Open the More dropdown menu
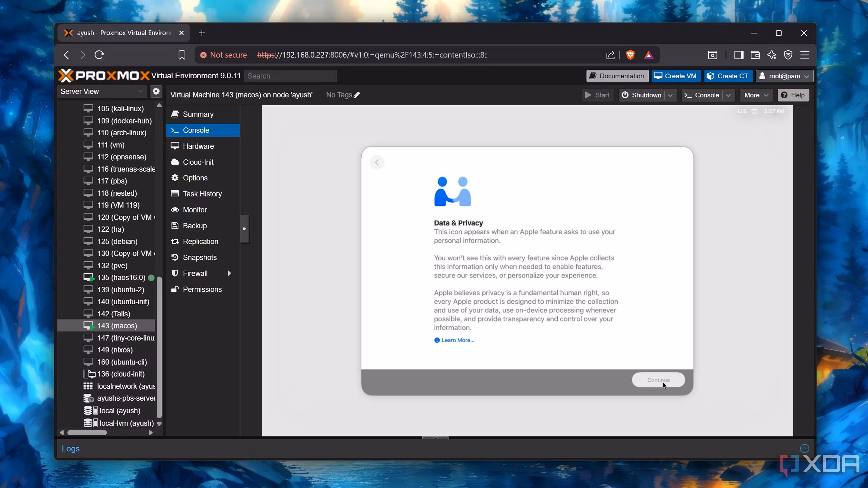Viewport: 868px width, 488px height. click(756, 95)
